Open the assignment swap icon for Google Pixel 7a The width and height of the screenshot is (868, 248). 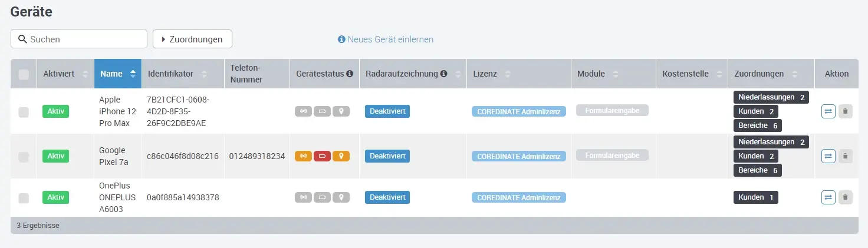coord(828,156)
